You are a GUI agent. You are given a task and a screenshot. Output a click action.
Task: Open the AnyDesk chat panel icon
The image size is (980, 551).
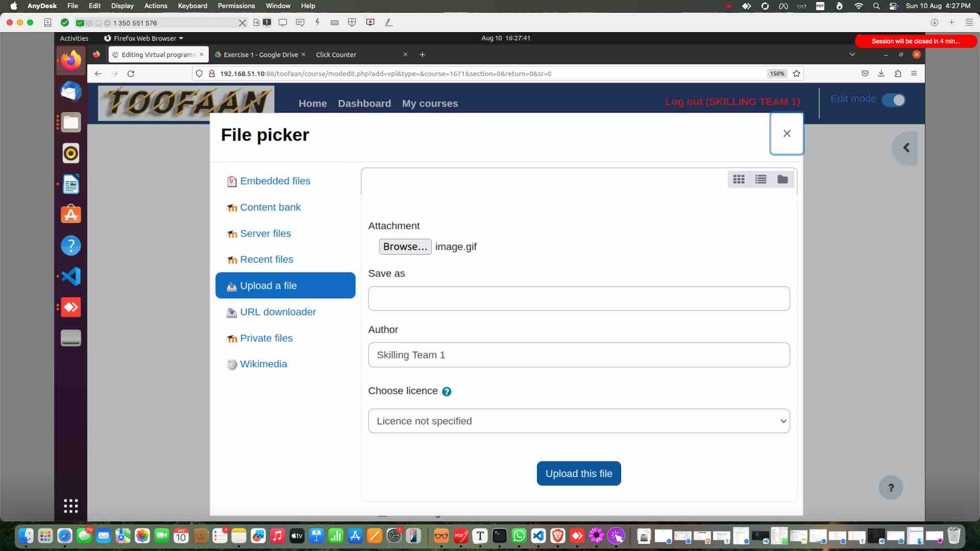(301, 22)
